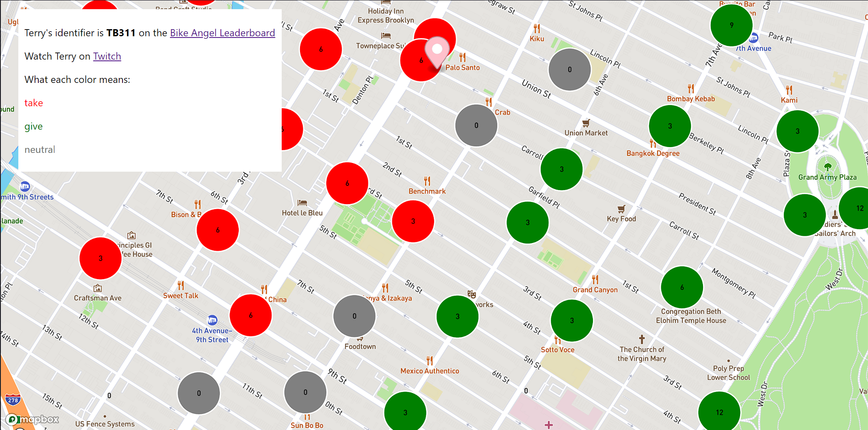This screenshot has height=430, width=868.
Task: Select the green station marker labeled 9
Action: (x=731, y=25)
